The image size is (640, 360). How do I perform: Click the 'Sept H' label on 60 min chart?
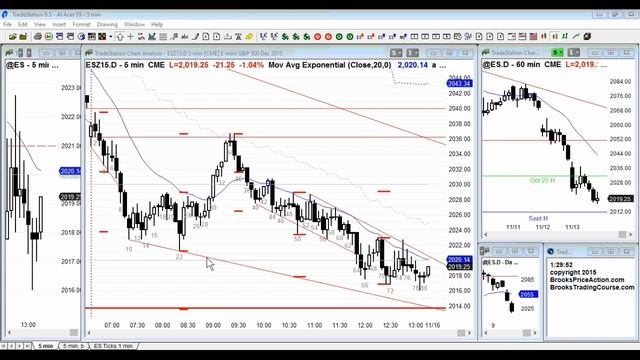(538, 218)
